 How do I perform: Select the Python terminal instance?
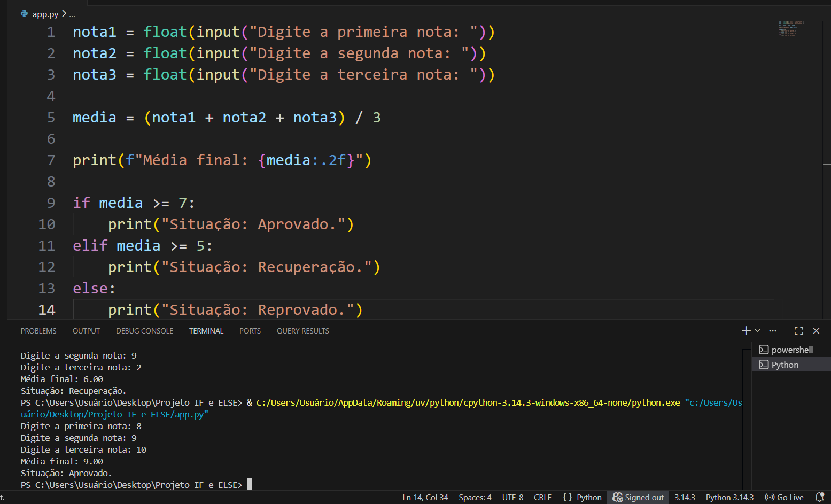785,365
